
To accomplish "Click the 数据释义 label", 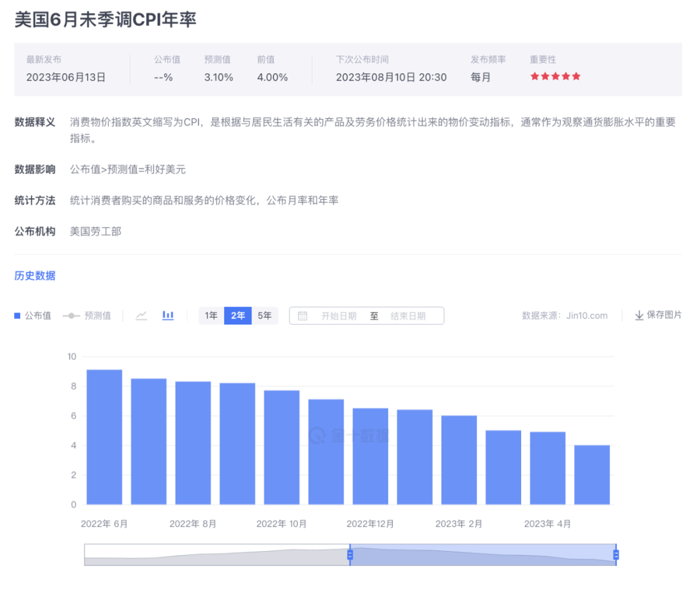I will tap(35, 122).
